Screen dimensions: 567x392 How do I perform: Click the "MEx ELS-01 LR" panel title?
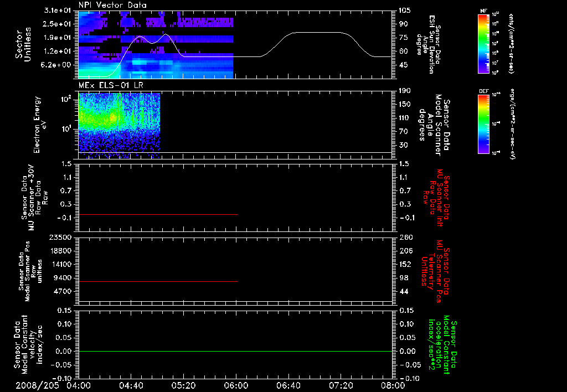(x=111, y=85)
